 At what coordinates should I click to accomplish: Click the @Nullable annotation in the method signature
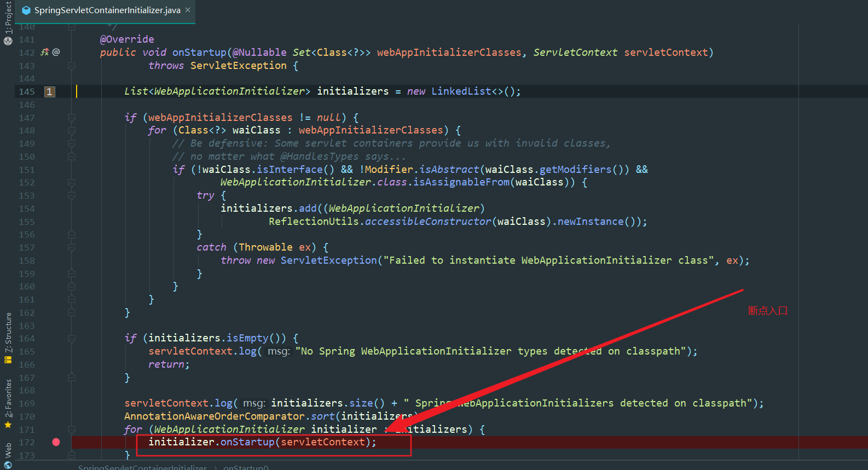click(259, 53)
